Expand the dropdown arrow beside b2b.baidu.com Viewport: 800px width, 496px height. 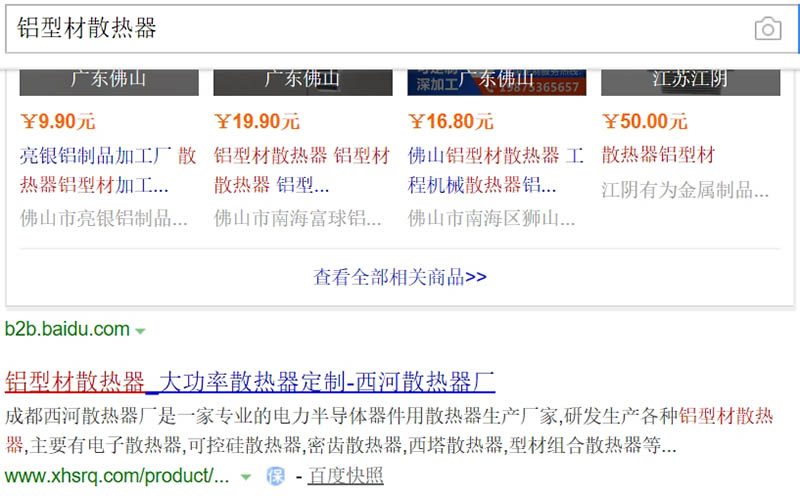point(140,331)
